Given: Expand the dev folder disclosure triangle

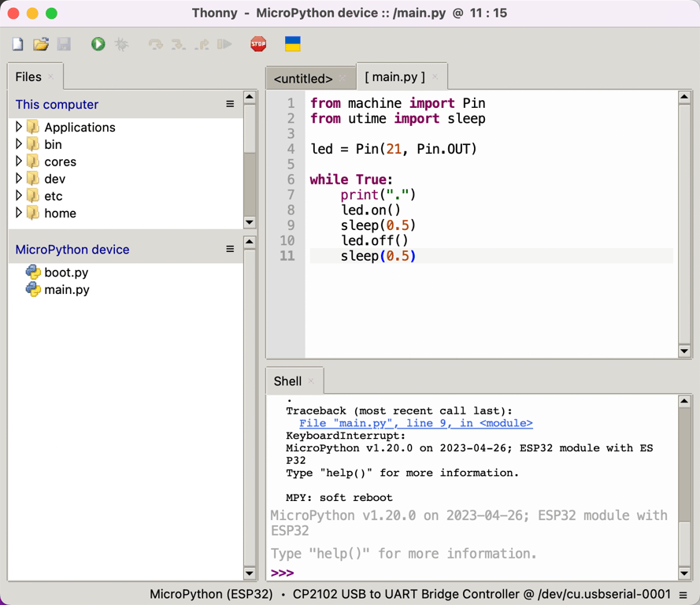Looking at the screenshot, I should 19,179.
